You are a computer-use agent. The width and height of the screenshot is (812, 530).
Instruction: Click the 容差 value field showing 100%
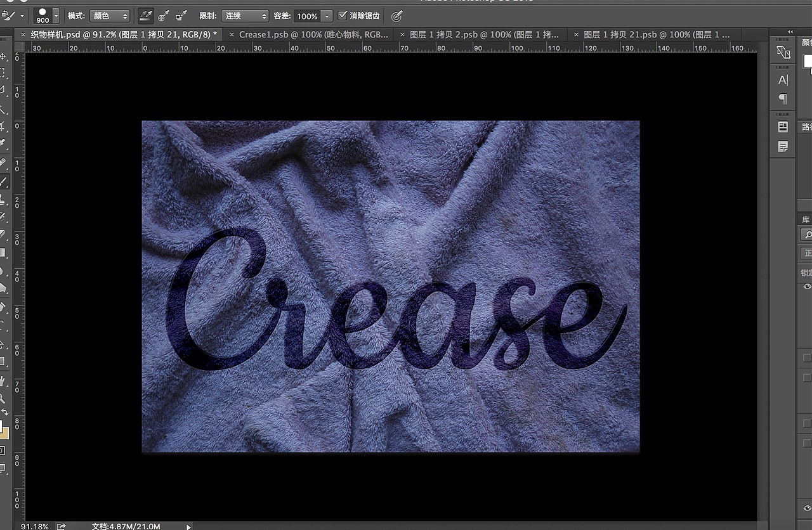(x=307, y=16)
